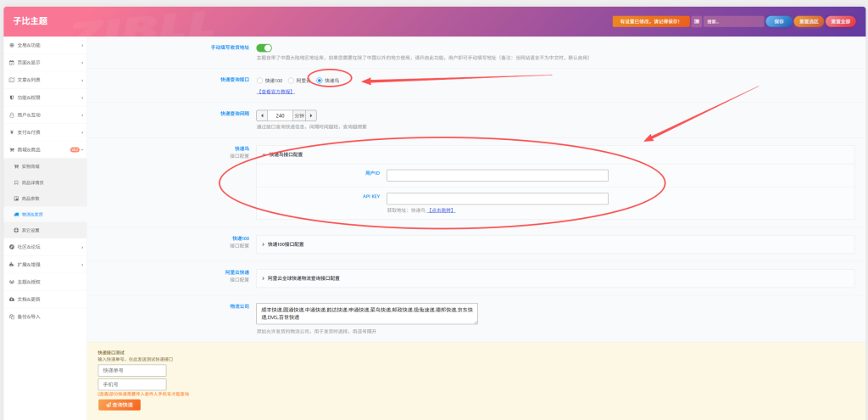868x420 pixels.
Task: Click the 物流&发货 truck icon
Action: click(x=16, y=214)
